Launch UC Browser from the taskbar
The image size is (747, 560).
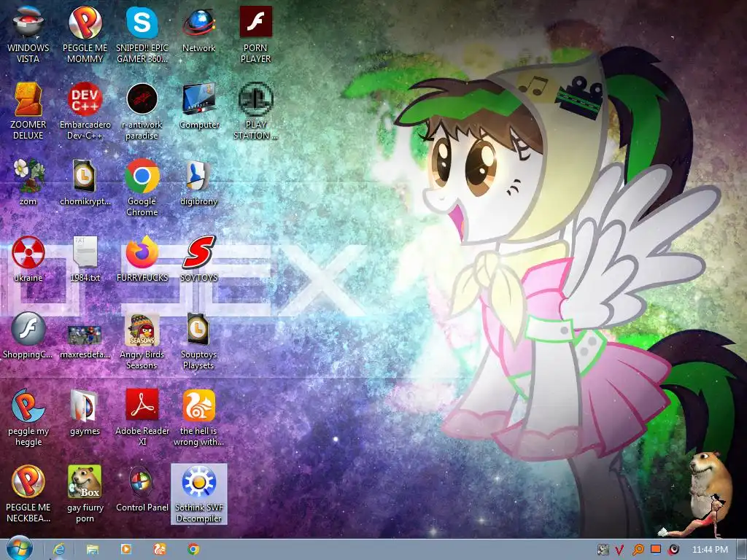point(160,550)
